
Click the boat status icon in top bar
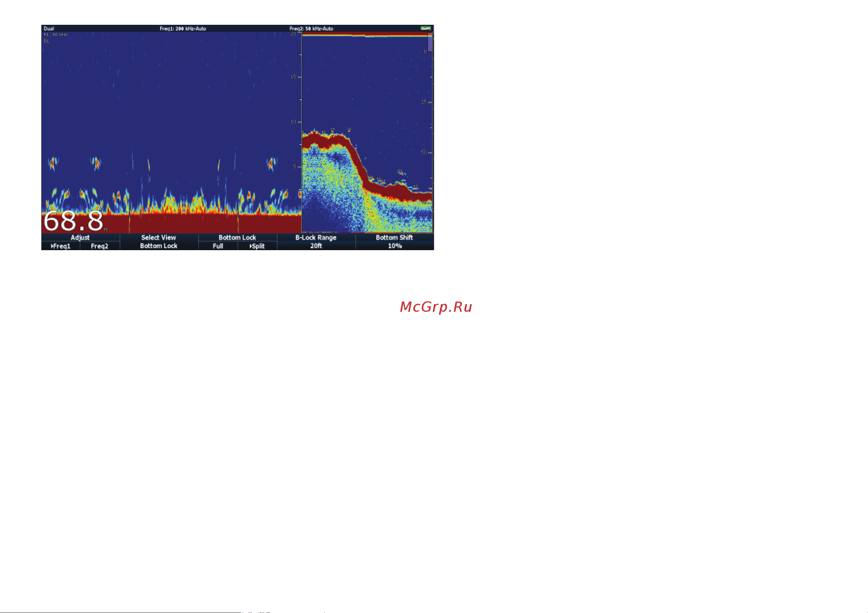click(x=426, y=28)
